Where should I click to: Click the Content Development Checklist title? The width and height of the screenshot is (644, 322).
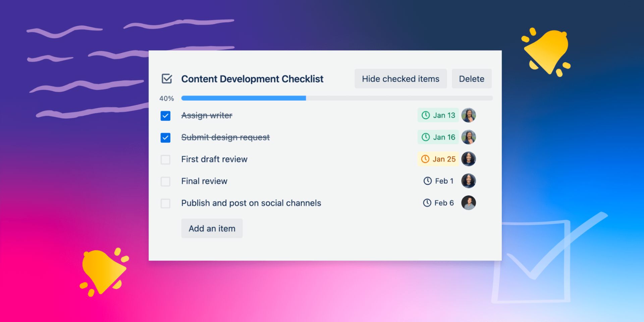[x=252, y=79]
